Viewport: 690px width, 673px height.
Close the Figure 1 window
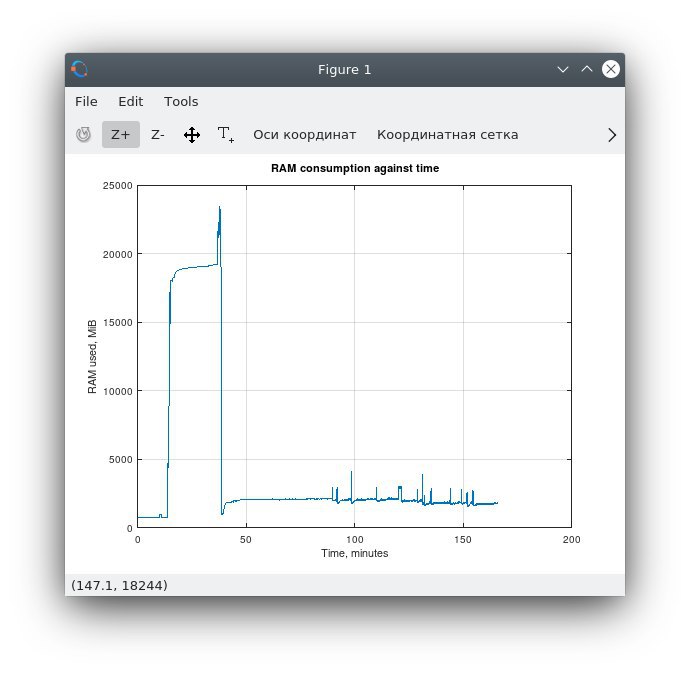pyautogui.click(x=611, y=69)
